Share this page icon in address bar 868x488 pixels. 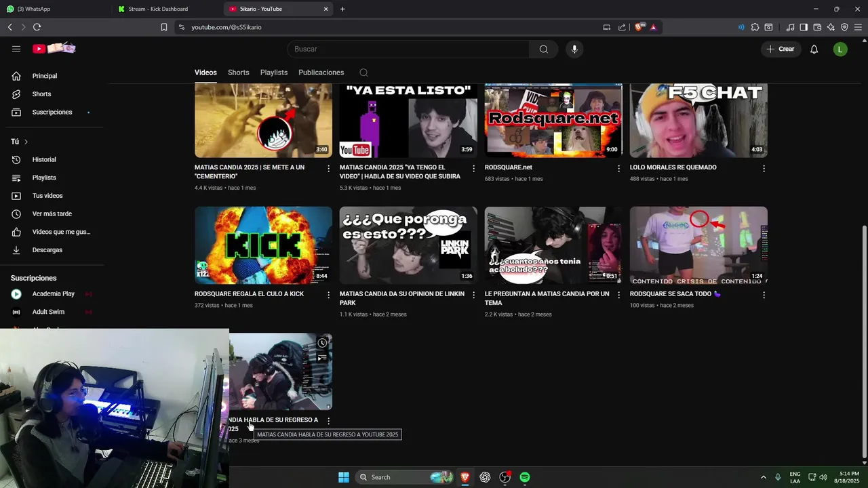click(x=622, y=27)
